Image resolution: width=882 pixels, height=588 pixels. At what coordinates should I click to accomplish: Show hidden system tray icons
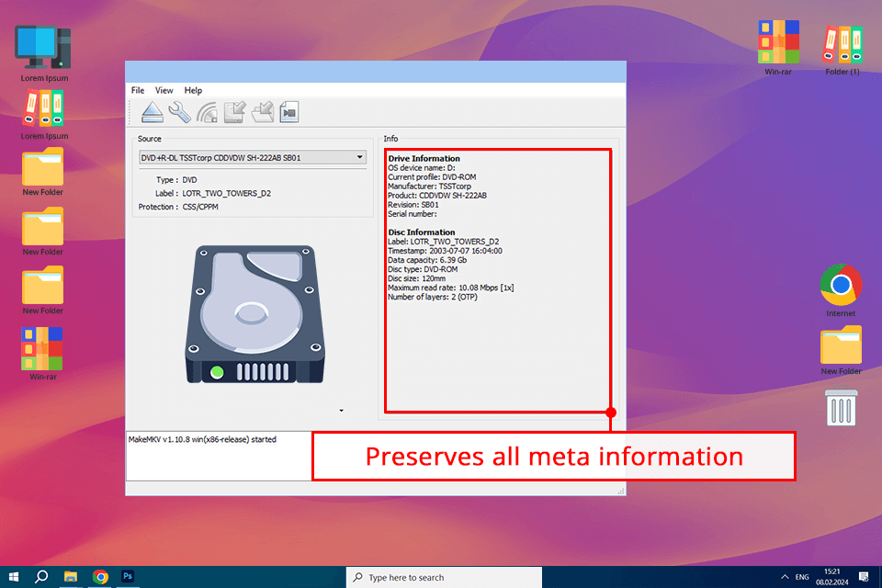785,577
